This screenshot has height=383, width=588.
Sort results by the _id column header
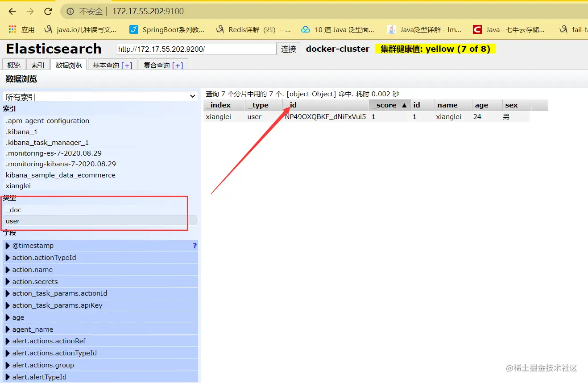click(x=326, y=105)
